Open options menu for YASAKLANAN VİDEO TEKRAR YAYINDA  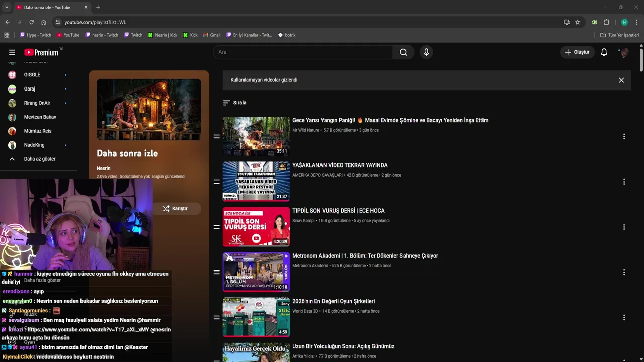coord(624,182)
